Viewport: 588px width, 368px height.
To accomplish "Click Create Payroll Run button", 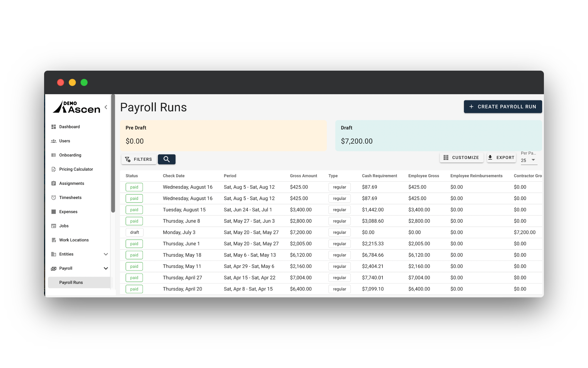I will (502, 107).
